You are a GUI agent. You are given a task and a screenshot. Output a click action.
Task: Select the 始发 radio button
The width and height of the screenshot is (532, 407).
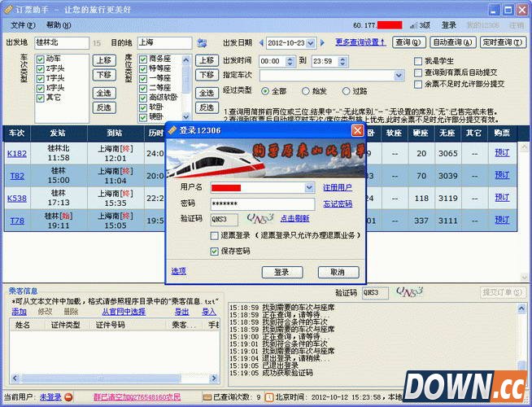tap(306, 91)
